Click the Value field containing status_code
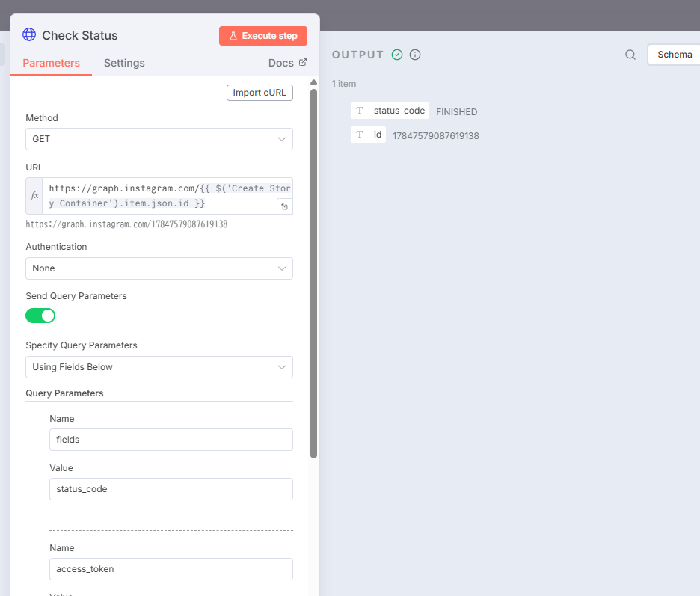The height and width of the screenshot is (596, 700). point(171,489)
